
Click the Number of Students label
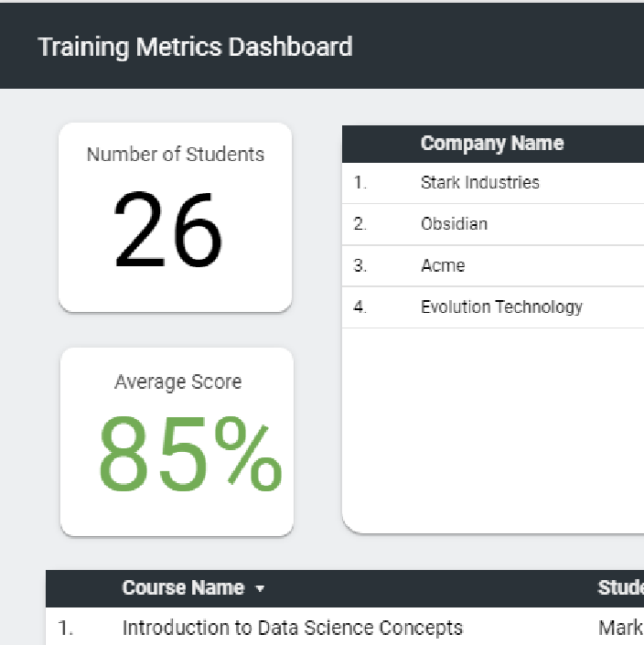pos(176,155)
